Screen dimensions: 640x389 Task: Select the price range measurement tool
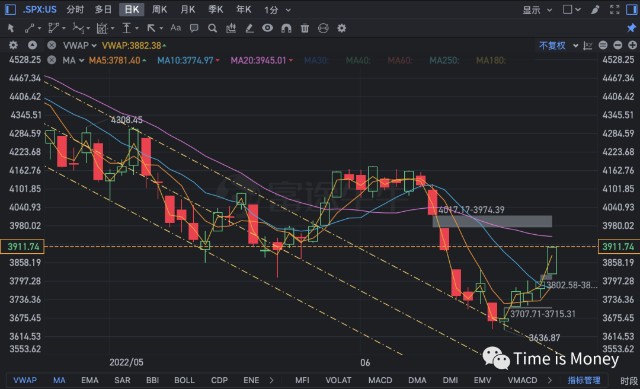[127, 28]
